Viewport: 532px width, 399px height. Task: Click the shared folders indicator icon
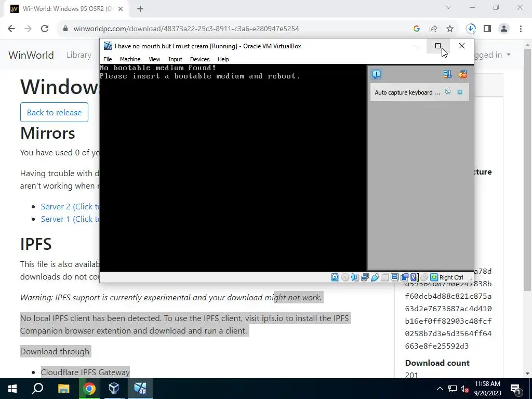pos(385,277)
